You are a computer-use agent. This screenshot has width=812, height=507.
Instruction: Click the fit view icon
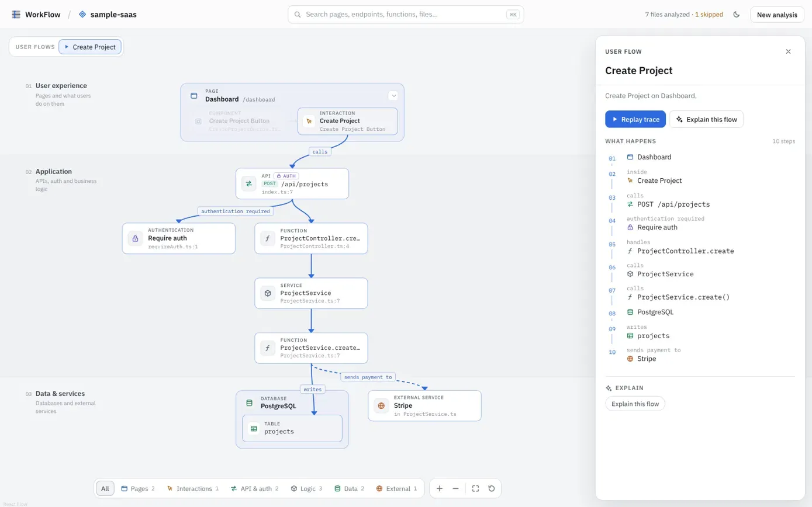(475, 488)
